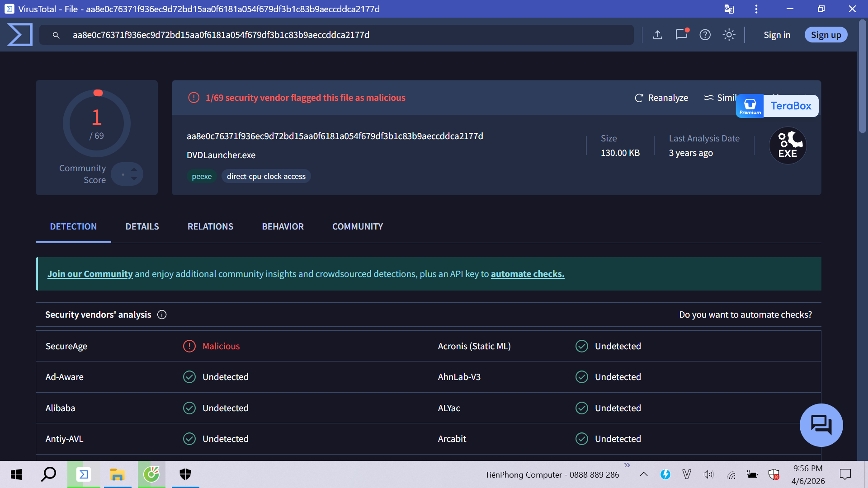Click the file hash text in summary
Image resolution: width=868 pixels, height=488 pixels.
pyautogui.click(x=335, y=136)
